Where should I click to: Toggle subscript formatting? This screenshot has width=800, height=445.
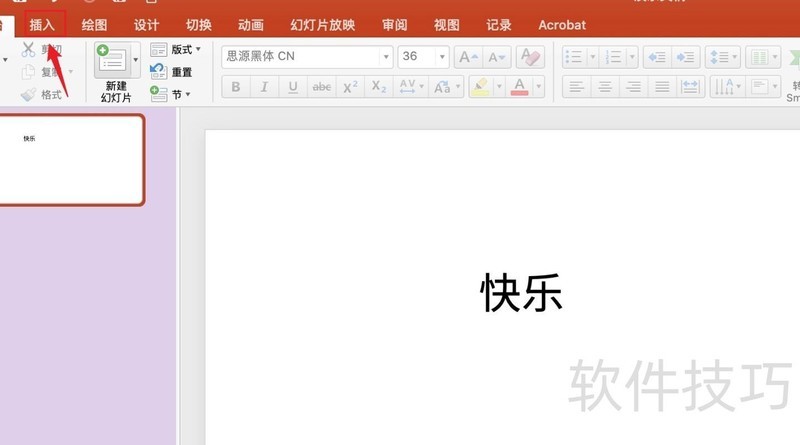click(x=379, y=87)
